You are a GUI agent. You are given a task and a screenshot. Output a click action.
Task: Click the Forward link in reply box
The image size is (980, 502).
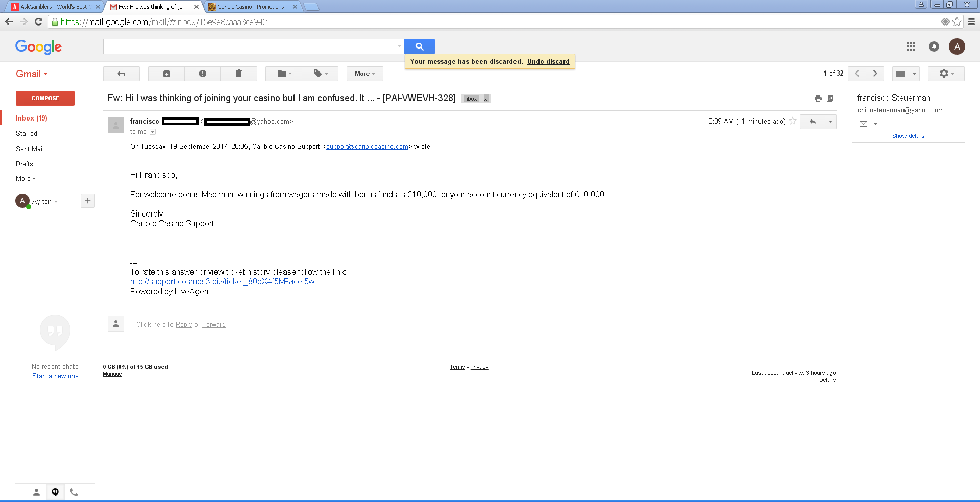point(214,325)
